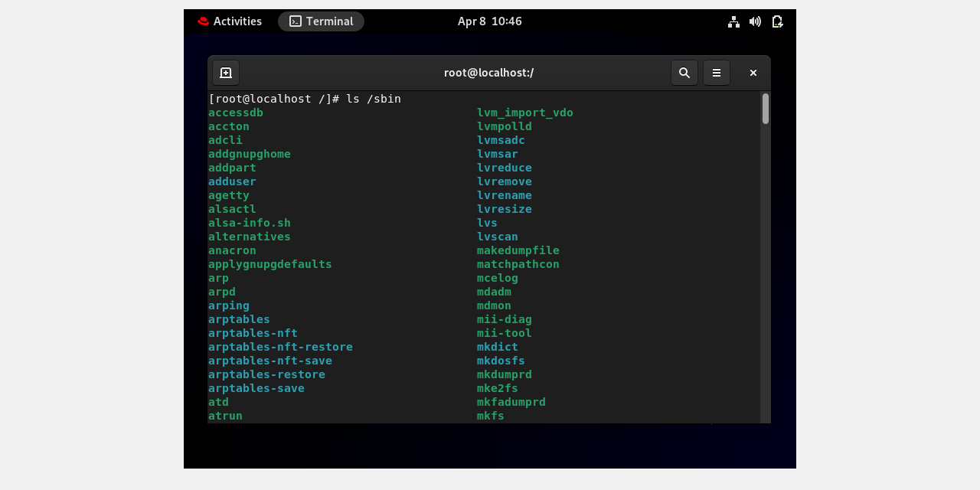The height and width of the screenshot is (490, 980).
Task: Click the 'lvrename' entry
Action: tap(505, 195)
